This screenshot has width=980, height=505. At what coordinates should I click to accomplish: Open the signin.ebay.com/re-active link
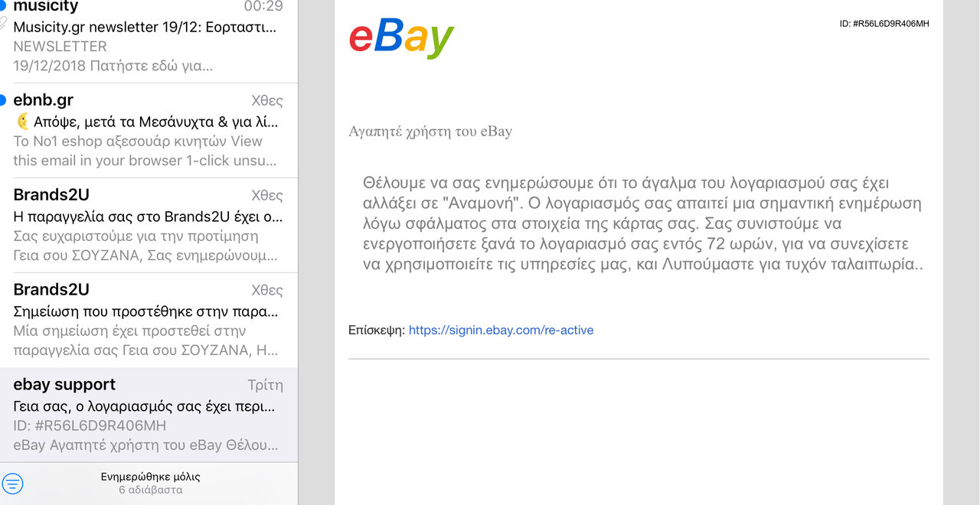click(501, 331)
